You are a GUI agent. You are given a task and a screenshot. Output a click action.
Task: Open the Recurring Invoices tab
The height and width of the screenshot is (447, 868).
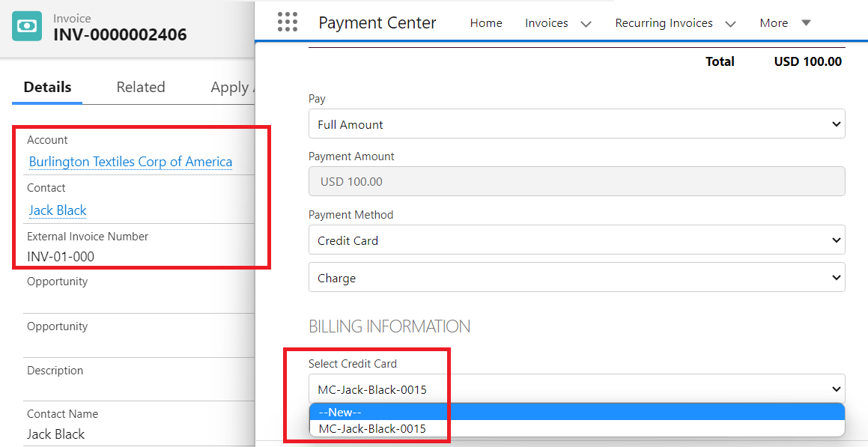664,23
